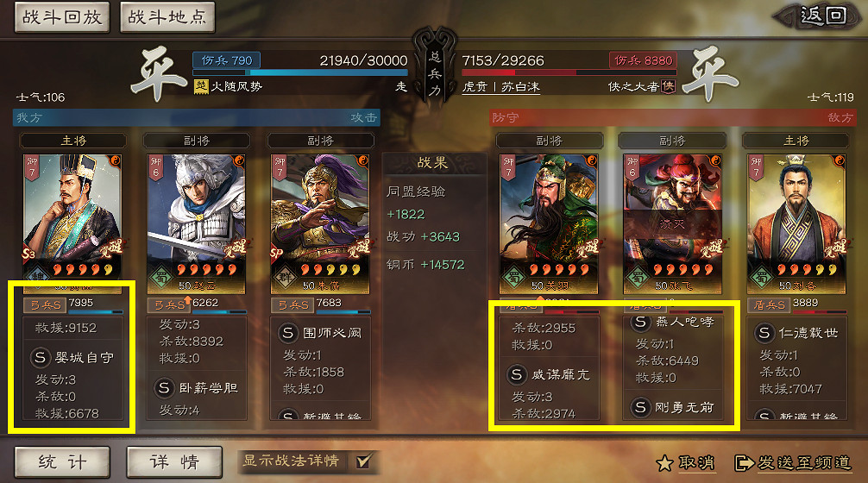Open the 详情 details tab
This screenshot has width=868, height=483.
(174, 462)
